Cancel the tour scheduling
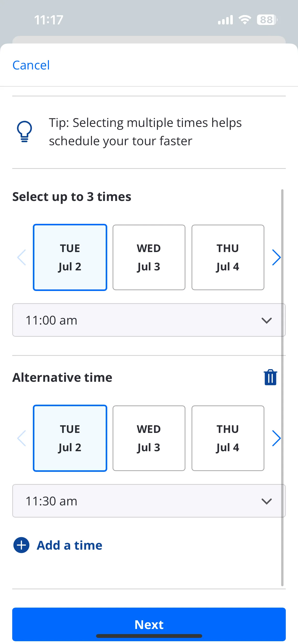This screenshot has height=644, width=298. pyautogui.click(x=31, y=65)
